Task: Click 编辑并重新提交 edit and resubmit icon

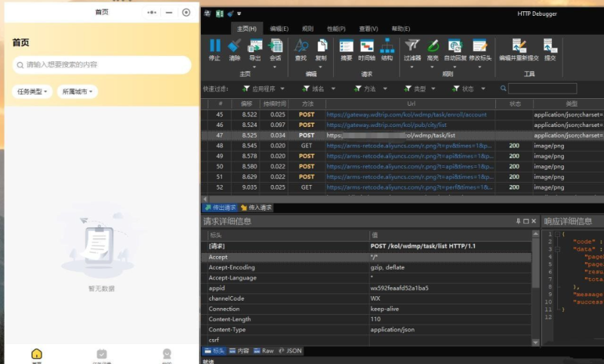Action: click(519, 46)
